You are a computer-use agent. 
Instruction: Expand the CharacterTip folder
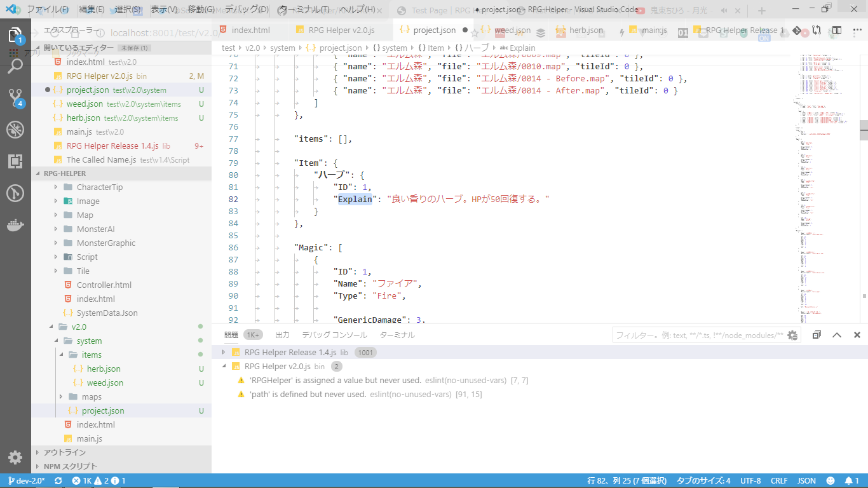99,187
